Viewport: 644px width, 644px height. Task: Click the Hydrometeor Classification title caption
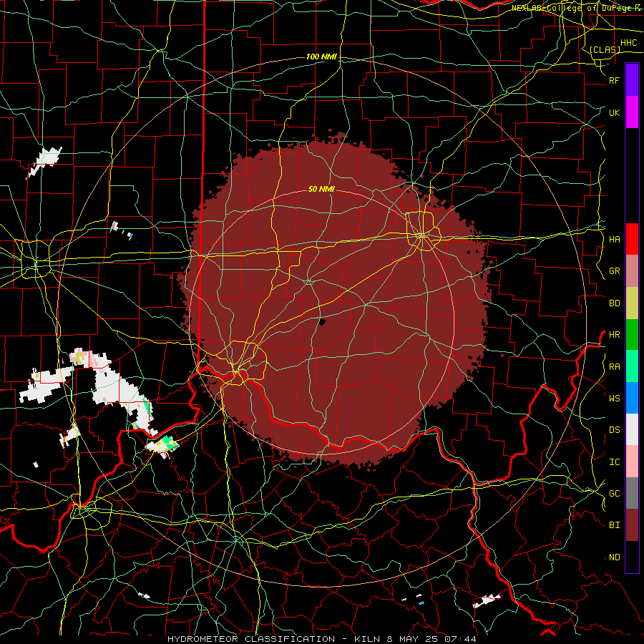[322, 639]
